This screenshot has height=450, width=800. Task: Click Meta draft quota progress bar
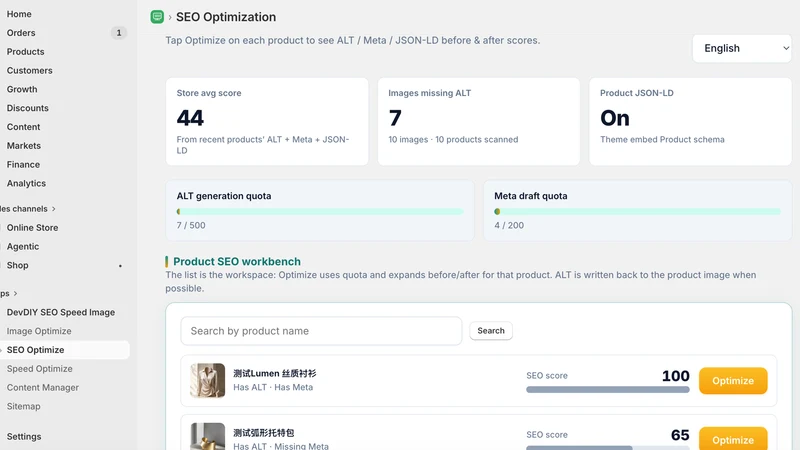tap(637, 212)
